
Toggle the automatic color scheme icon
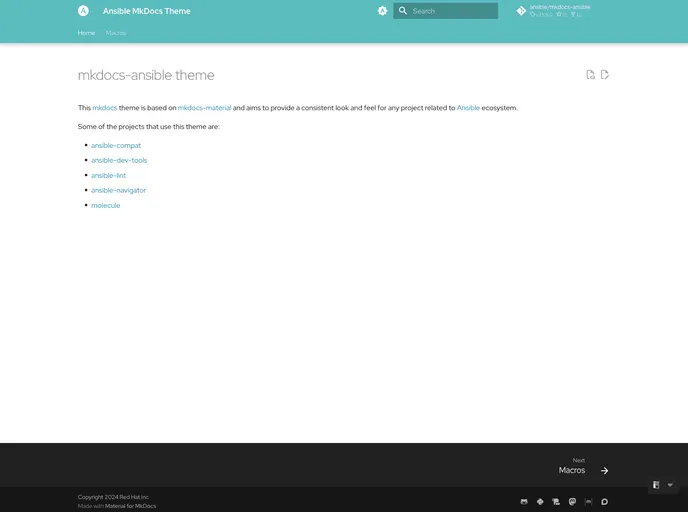[x=382, y=11]
